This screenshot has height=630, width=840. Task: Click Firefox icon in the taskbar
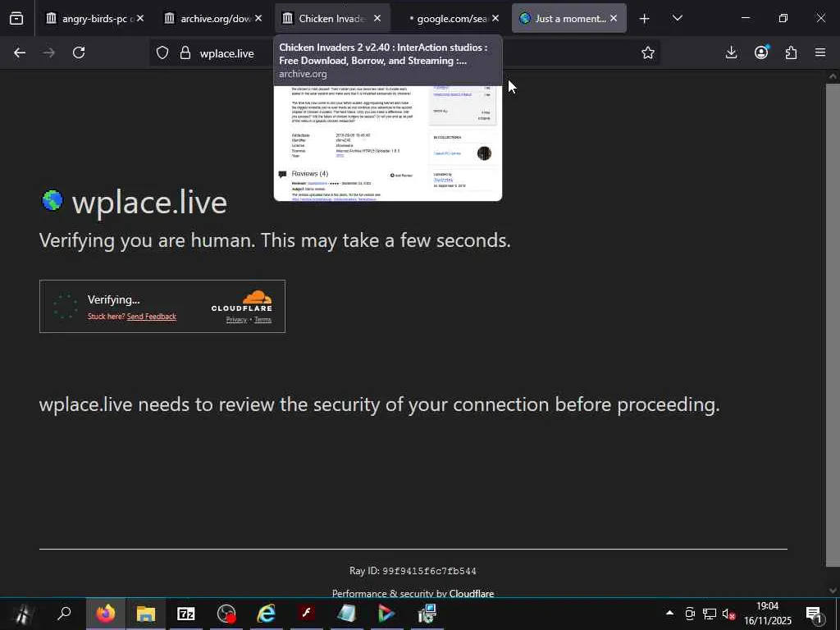[106, 614]
